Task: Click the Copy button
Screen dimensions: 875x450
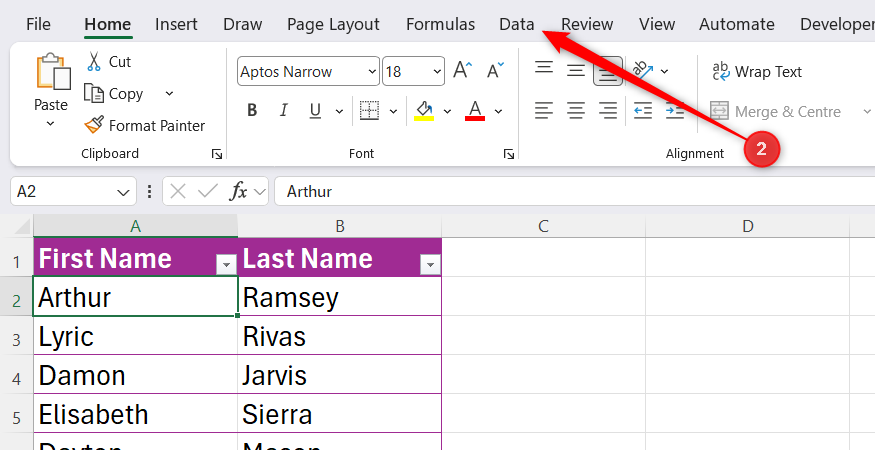Action: click(114, 94)
